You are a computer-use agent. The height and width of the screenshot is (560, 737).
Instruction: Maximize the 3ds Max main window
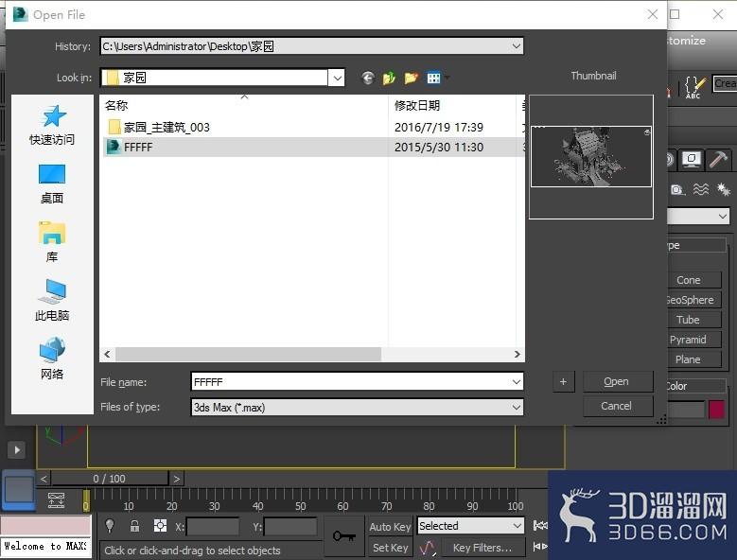[675, 14]
